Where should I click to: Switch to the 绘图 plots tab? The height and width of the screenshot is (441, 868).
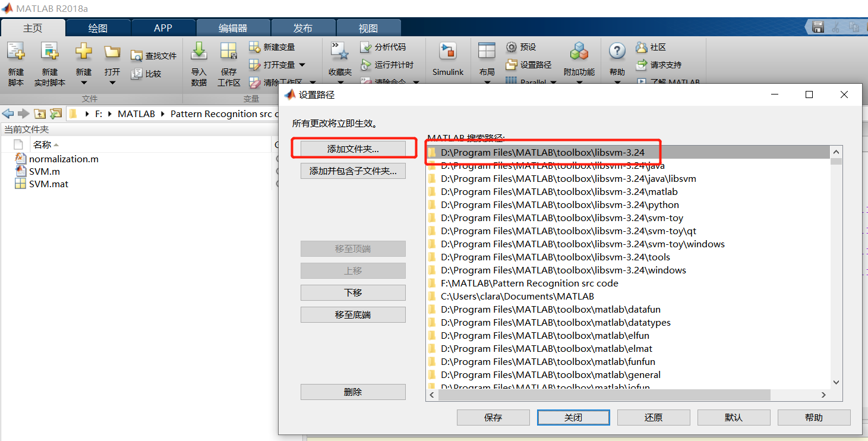(98, 28)
